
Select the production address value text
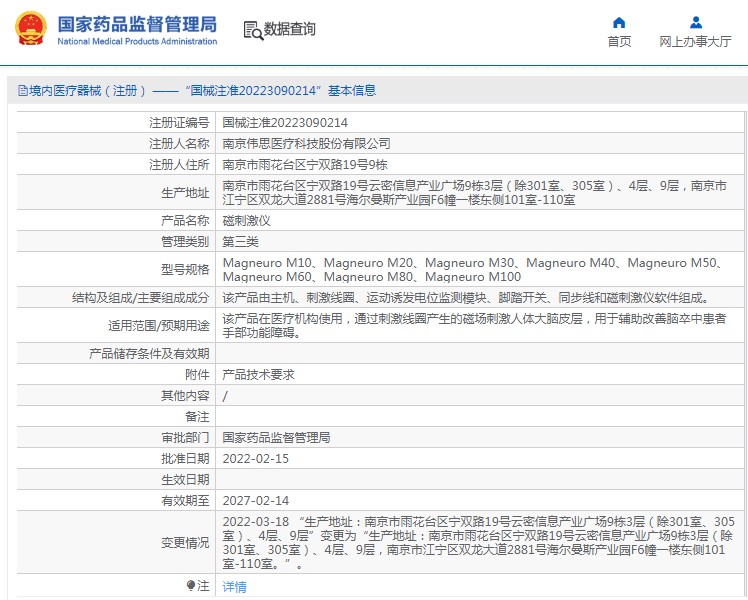tap(475, 193)
